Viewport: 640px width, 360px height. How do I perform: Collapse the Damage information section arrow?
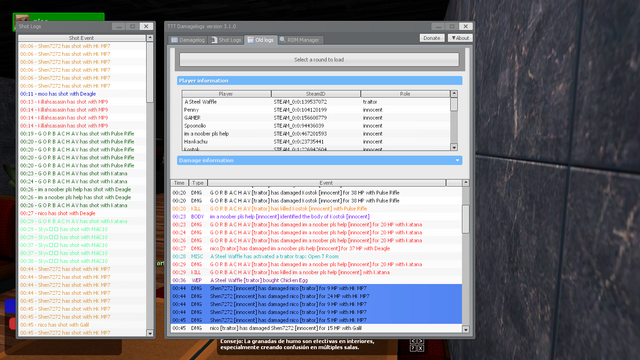[x=457, y=160]
